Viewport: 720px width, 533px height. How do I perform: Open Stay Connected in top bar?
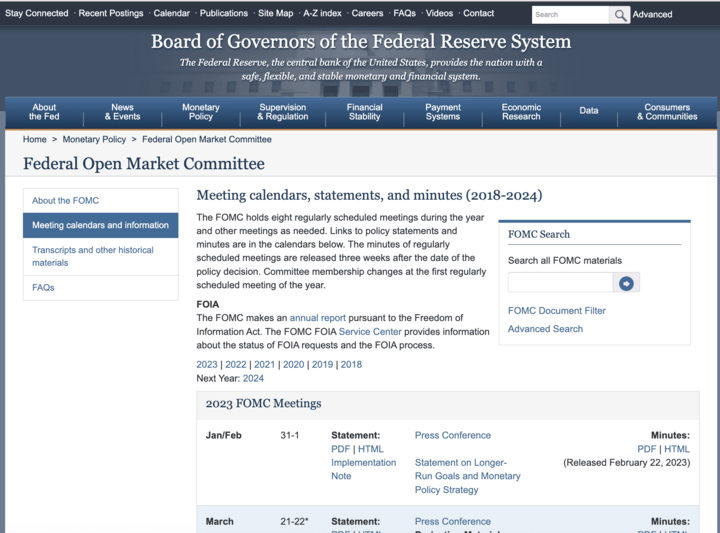(x=37, y=13)
